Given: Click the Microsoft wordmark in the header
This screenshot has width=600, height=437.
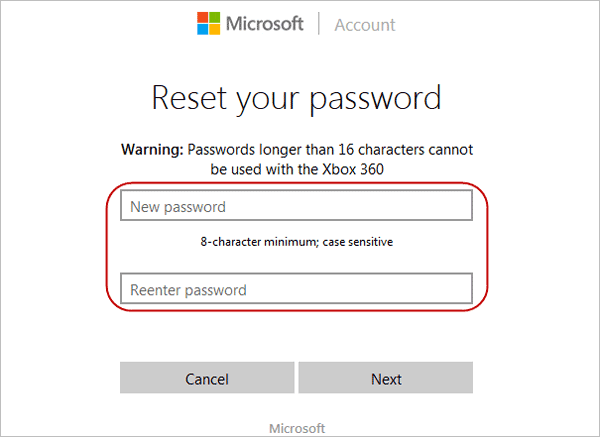Looking at the screenshot, I should tap(265, 24).
